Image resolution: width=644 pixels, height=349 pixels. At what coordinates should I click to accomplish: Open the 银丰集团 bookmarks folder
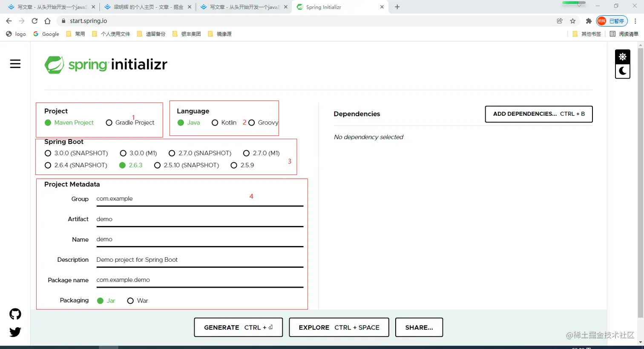coord(187,34)
